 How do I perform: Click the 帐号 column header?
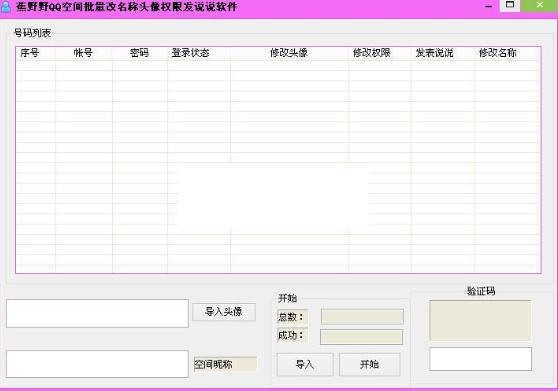coord(84,53)
